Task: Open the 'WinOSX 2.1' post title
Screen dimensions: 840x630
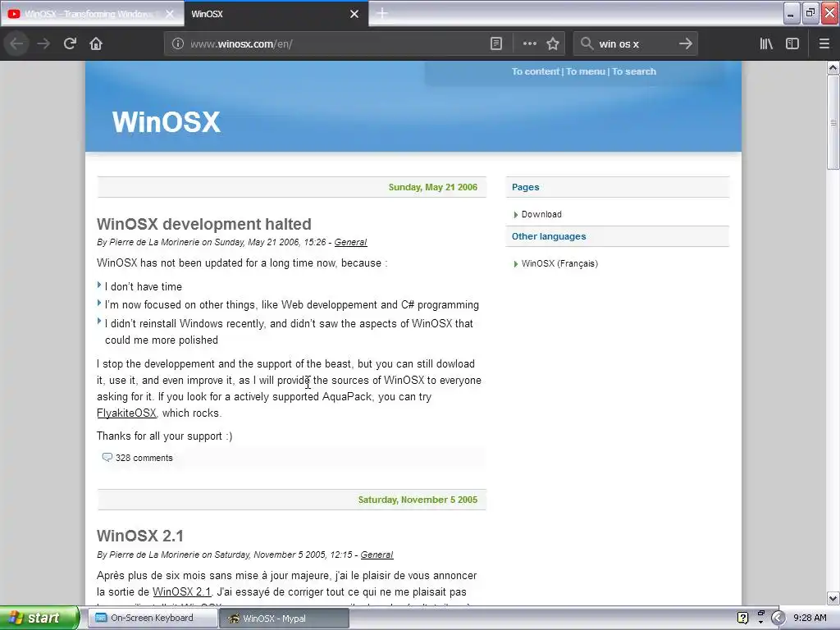Action: pyautogui.click(x=140, y=536)
